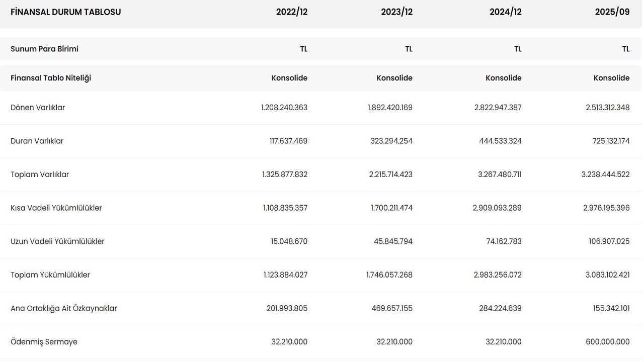The image size is (644, 362).
Task: Select the 3.267.480.711 total assets value
Action: click(x=498, y=174)
